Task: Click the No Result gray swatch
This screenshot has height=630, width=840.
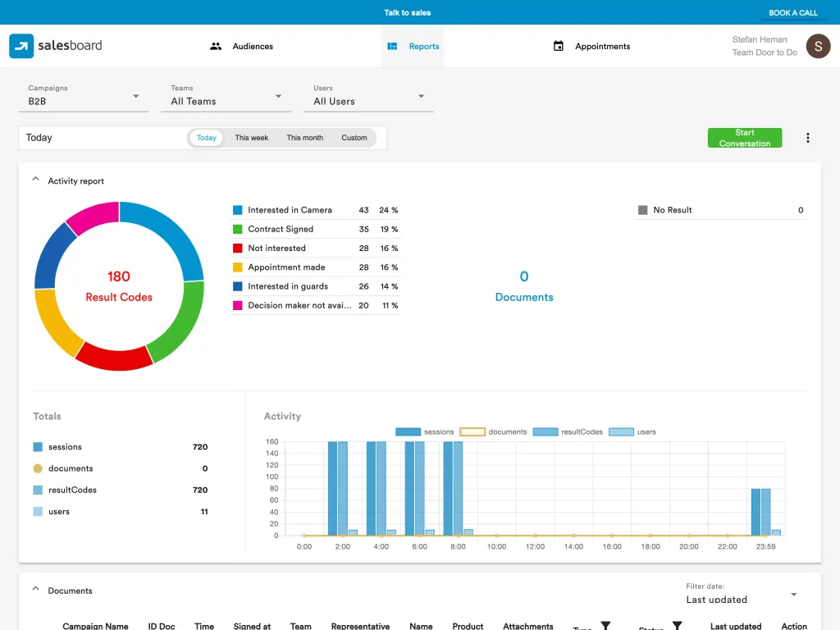Action: [x=643, y=210]
